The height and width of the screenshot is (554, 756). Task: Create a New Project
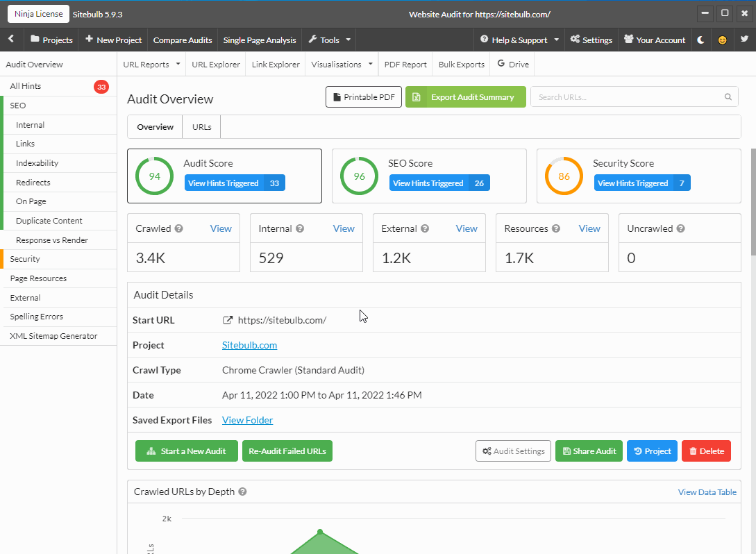(113, 40)
